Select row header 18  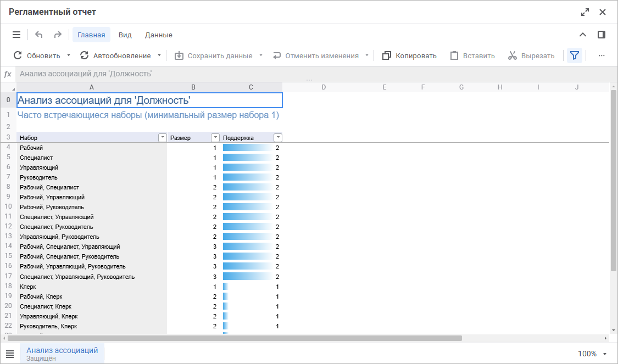pos(8,286)
